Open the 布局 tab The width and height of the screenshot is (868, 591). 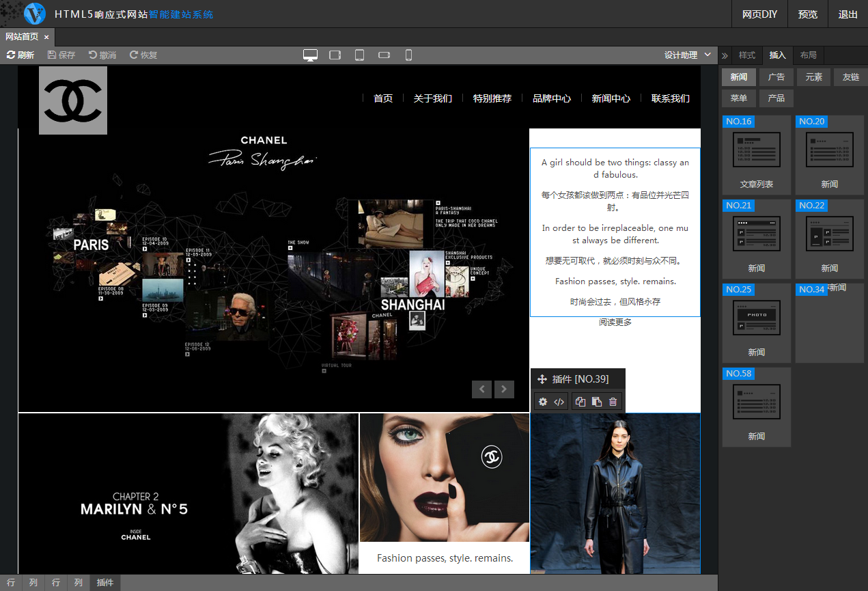click(808, 55)
